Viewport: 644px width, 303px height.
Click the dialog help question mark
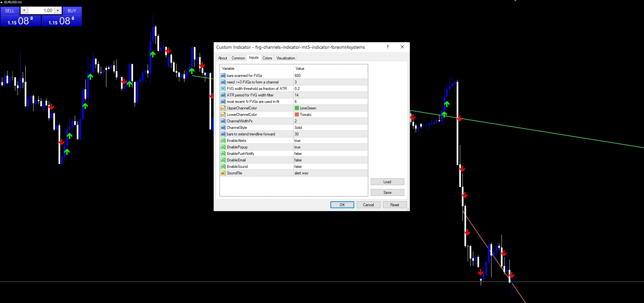click(388, 47)
